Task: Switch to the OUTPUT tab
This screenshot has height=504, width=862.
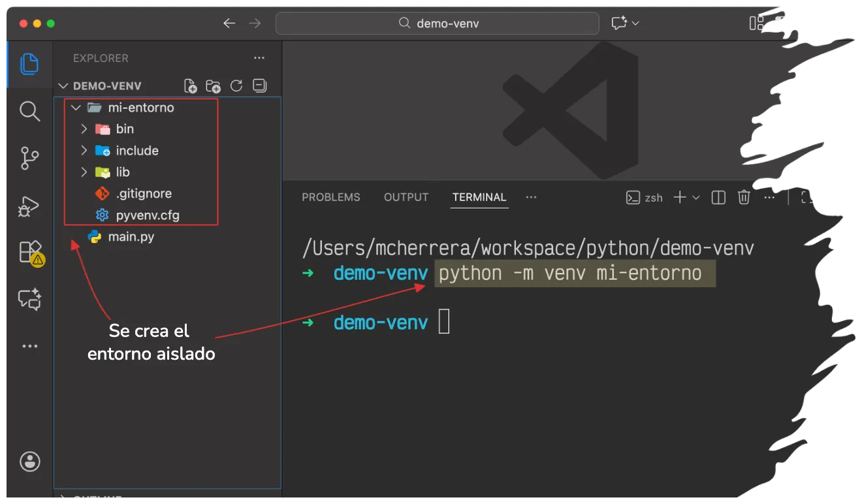Action: 406,197
